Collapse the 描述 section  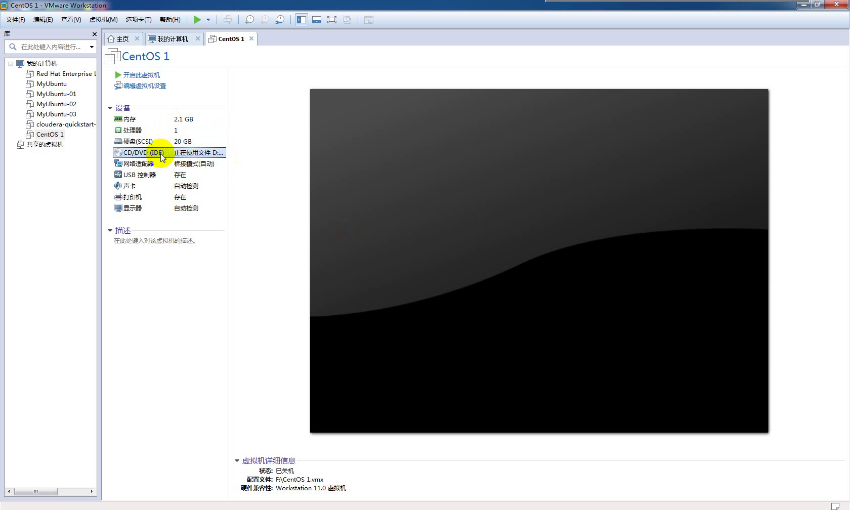110,230
